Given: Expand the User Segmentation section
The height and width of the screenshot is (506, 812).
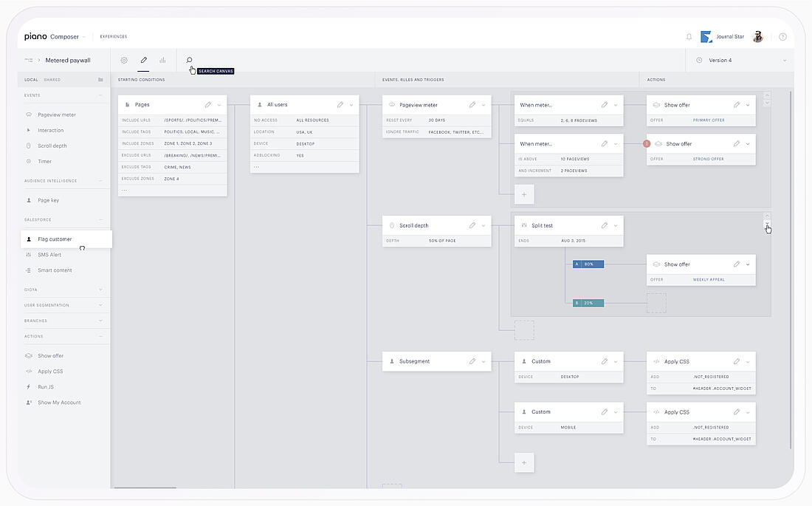Looking at the screenshot, I should pyautogui.click(x=100, y=305).
